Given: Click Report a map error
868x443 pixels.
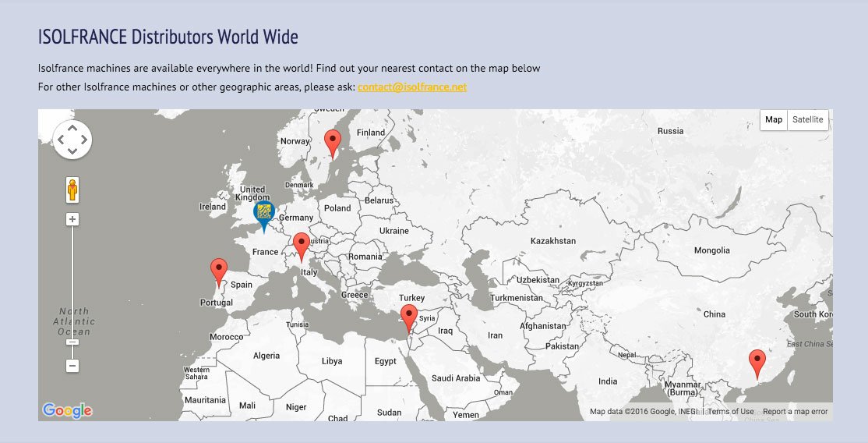Looking at the screenshot, I should pos(795,411).
